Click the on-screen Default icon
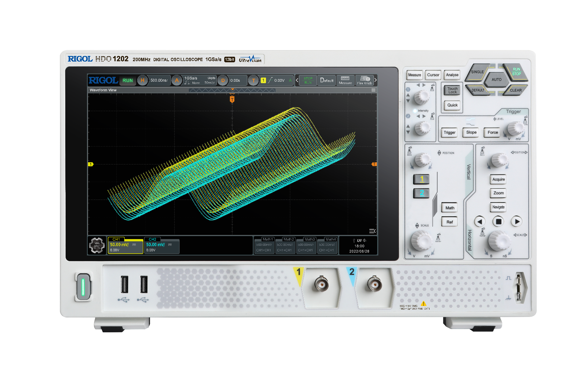Screen dimensions: 588x392 tap(326, 80)
